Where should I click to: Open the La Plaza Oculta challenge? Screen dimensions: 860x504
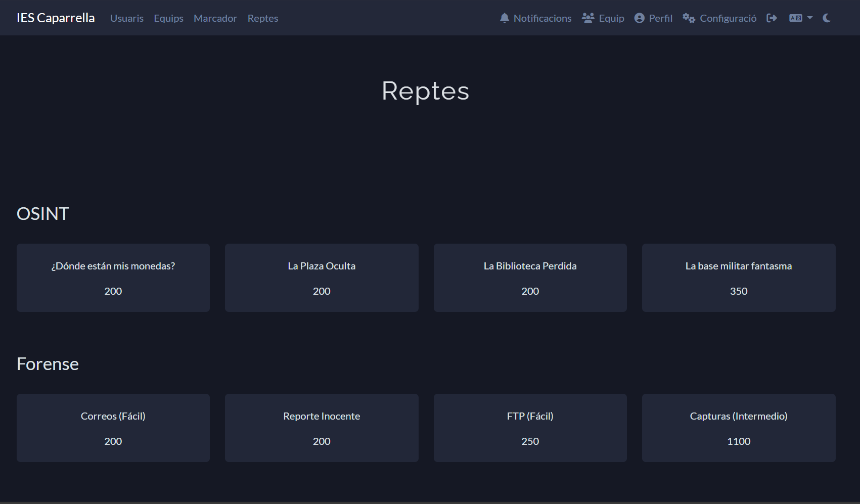pos(322,278)
